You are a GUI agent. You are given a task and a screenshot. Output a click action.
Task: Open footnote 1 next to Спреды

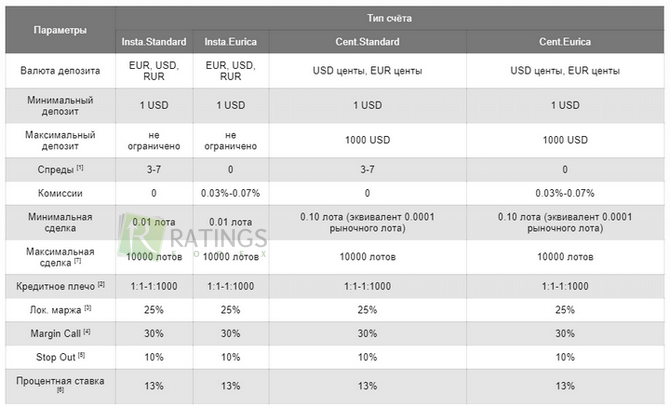click(x=80, y=167)
